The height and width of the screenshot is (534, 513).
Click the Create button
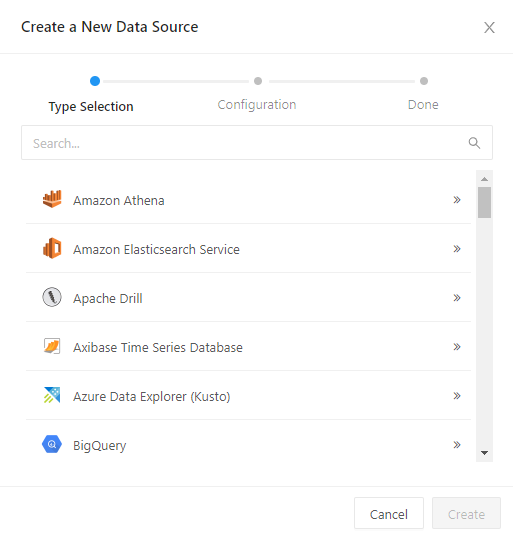pyautogui.click(x=466, y=514)
